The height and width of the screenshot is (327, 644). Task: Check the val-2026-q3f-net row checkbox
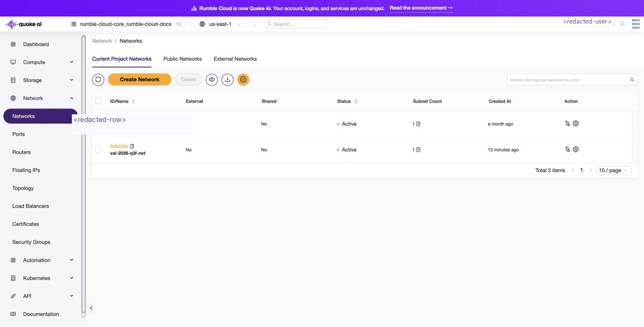98,150
